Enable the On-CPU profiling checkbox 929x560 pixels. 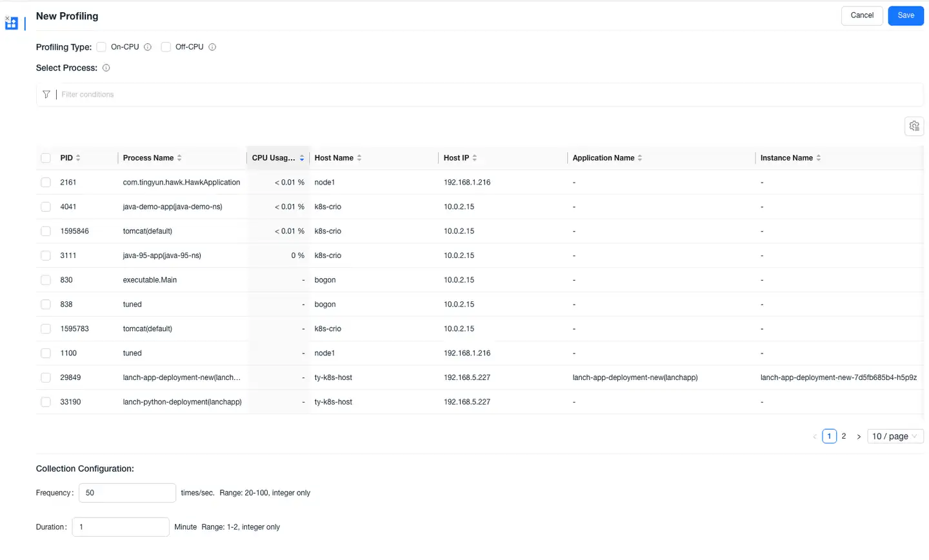(101, 47)
